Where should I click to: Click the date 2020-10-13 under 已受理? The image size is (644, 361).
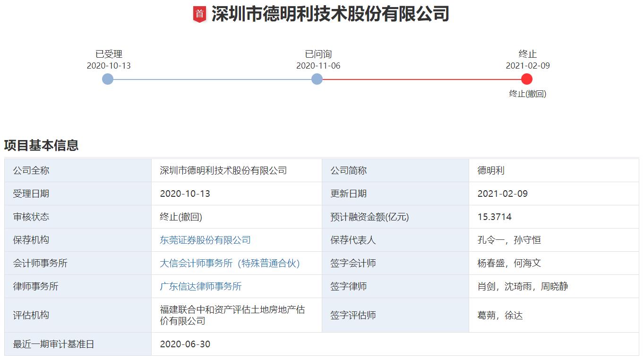tap(109, 66)
